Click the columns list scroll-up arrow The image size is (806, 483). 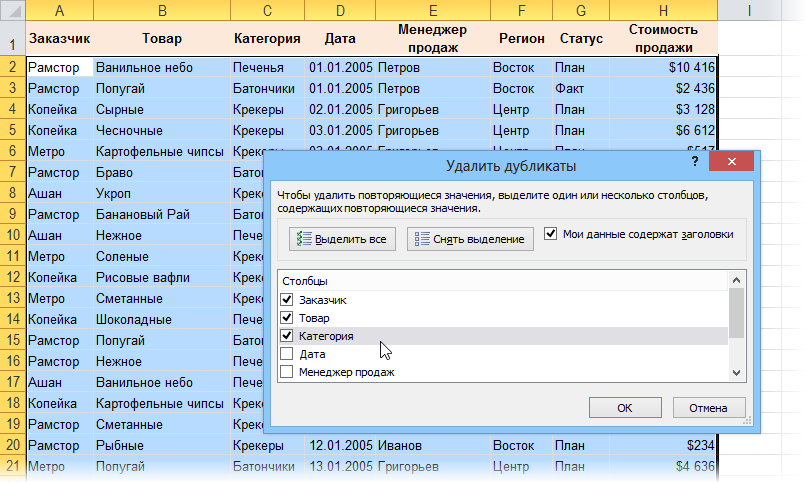pos(737,281)
